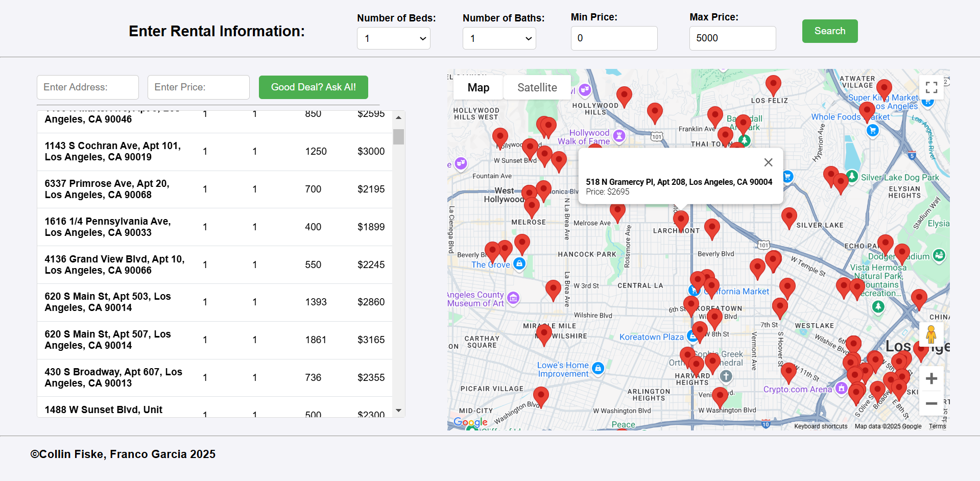This screenshot has width=980, height=481.
Task: Click the Hollywood Walk of Fame landmark icon
Action: pos(619,136)
